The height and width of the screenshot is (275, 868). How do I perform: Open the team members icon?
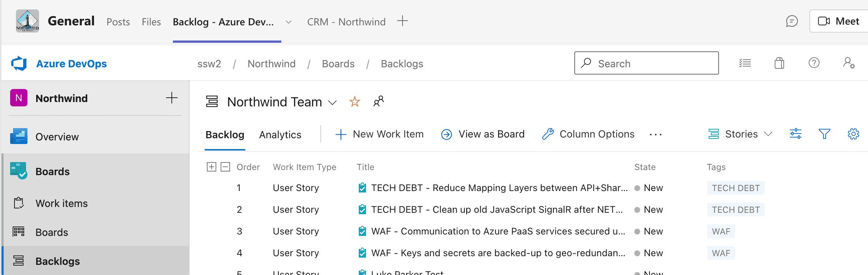(378, 101)
